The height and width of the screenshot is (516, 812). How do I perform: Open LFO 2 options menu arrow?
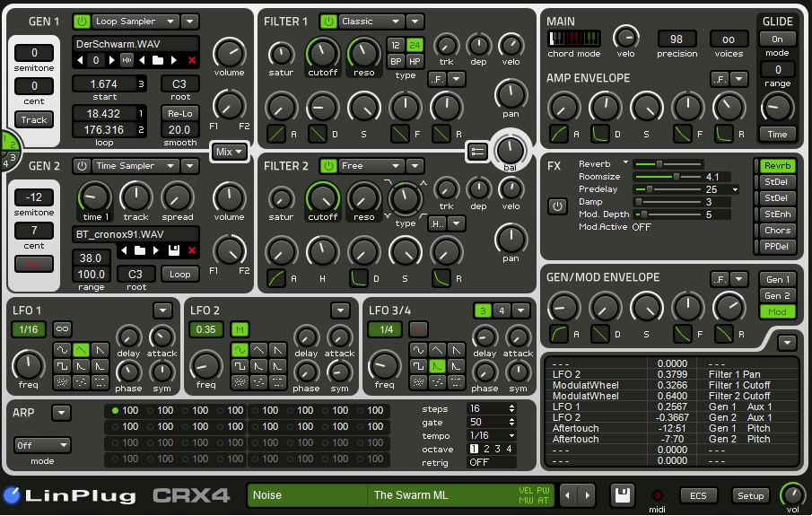340,310
